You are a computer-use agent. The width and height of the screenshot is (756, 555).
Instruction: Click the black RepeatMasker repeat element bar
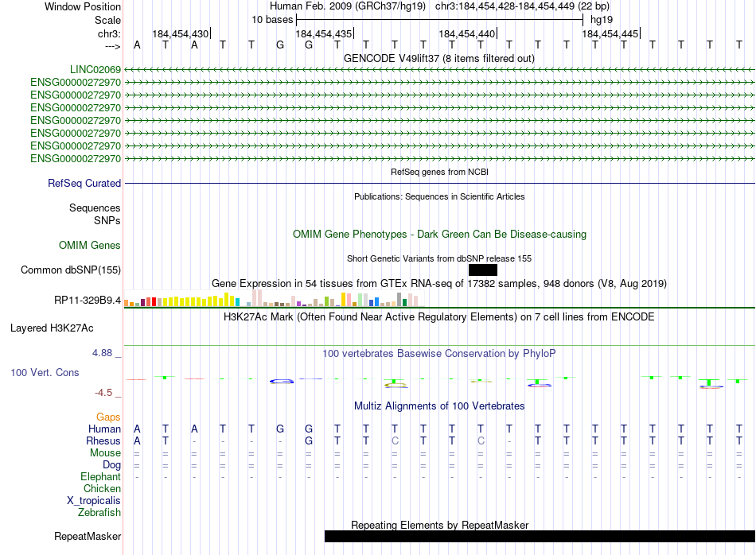point(540,536)
